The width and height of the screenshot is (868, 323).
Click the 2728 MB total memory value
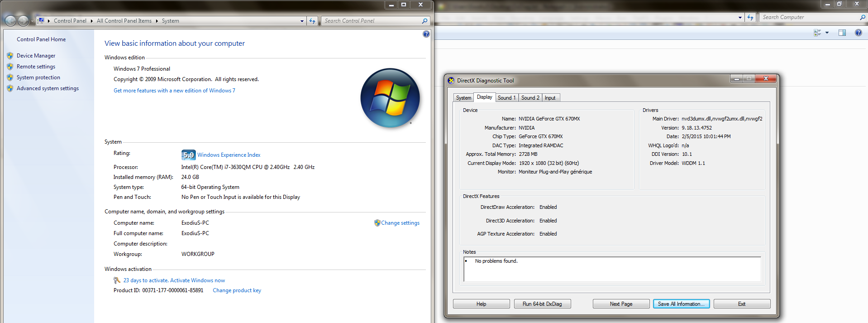point(528,154)
